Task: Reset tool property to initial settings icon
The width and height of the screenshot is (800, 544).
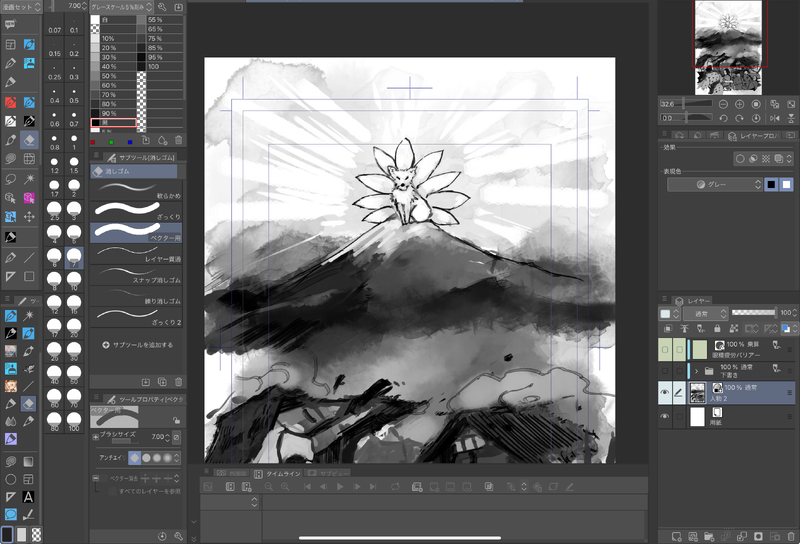Action: point(162,536)
